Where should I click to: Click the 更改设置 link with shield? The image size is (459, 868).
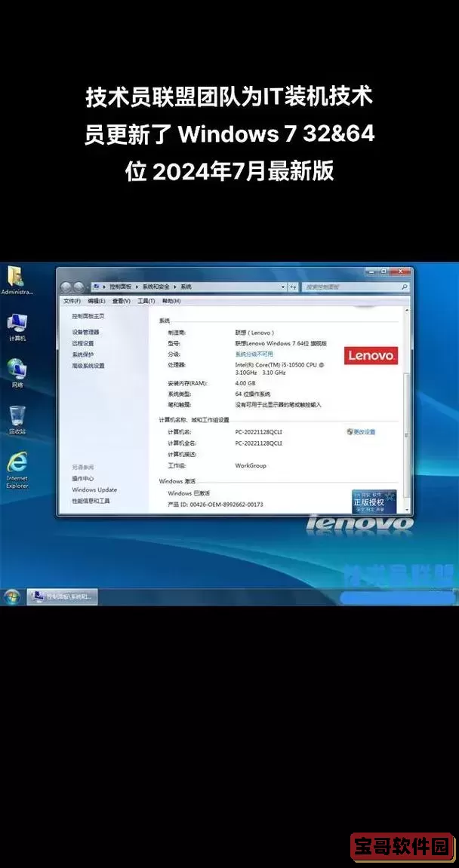[x=362, y=432]
